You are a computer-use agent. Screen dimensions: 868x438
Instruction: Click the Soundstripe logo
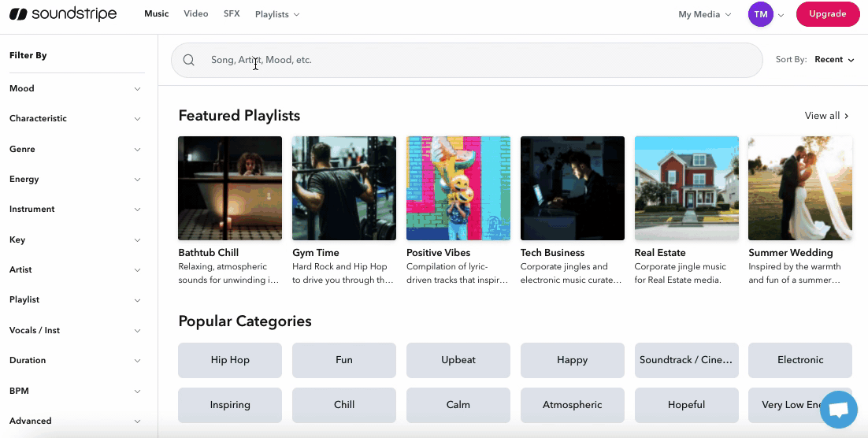62,14
